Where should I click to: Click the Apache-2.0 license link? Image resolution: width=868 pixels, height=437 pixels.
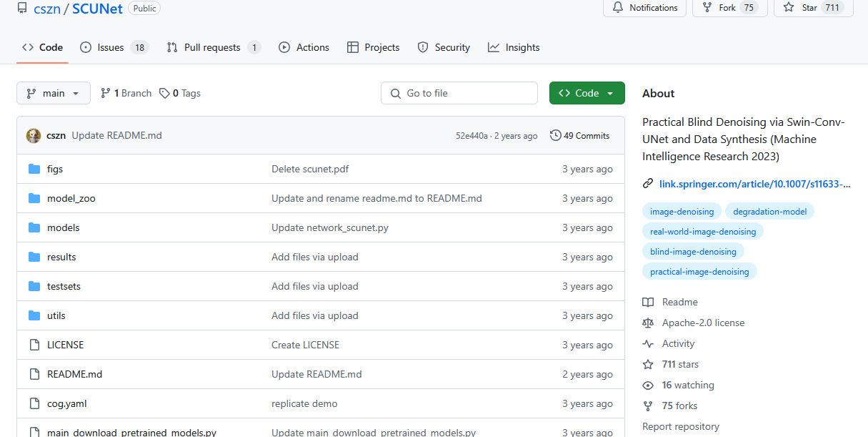[703, 323]
